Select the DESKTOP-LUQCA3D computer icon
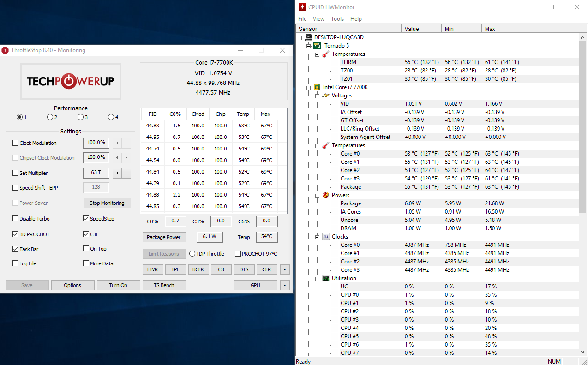This screenshot has width=588, height=365. tap(308, 37)
